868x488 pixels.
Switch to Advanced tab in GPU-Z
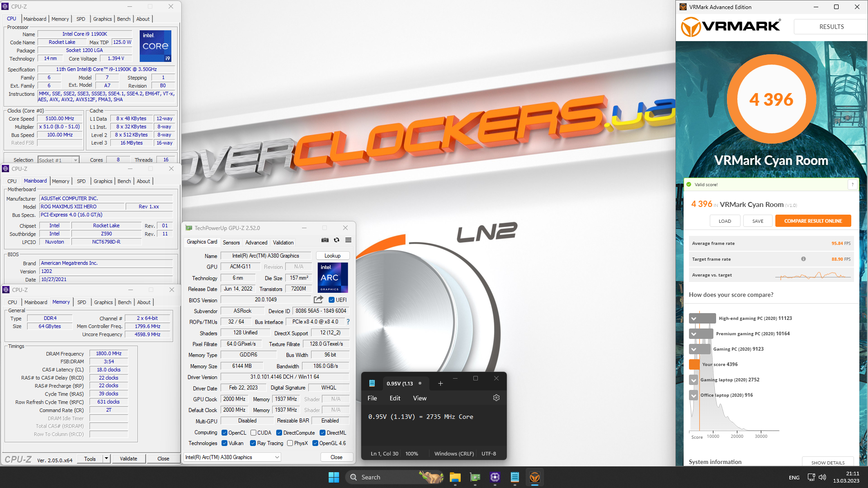256,243
